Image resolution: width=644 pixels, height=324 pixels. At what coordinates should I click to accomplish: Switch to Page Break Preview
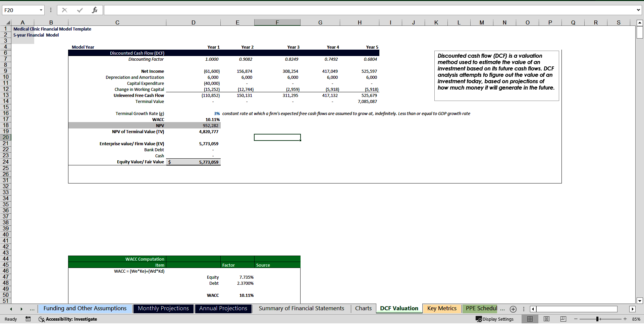click(563, 319)
